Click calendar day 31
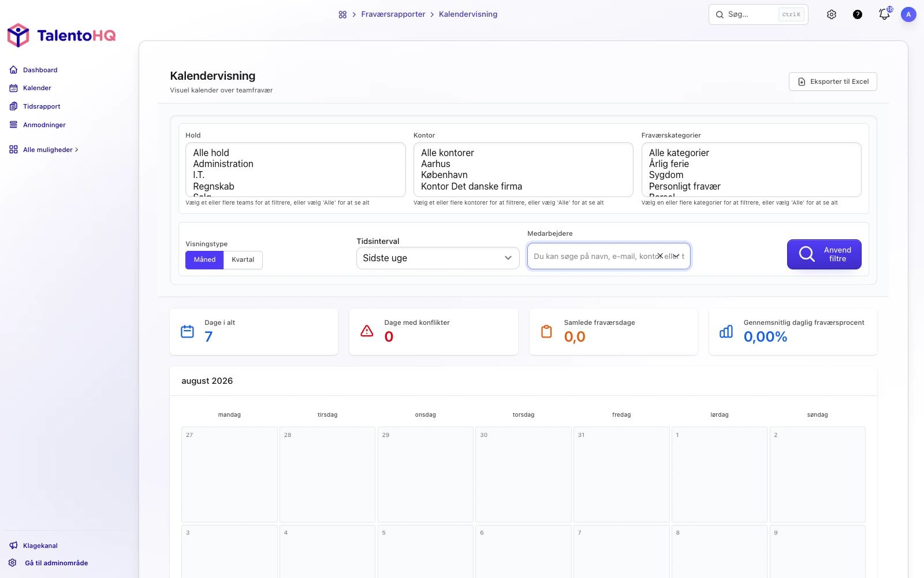 621,475
